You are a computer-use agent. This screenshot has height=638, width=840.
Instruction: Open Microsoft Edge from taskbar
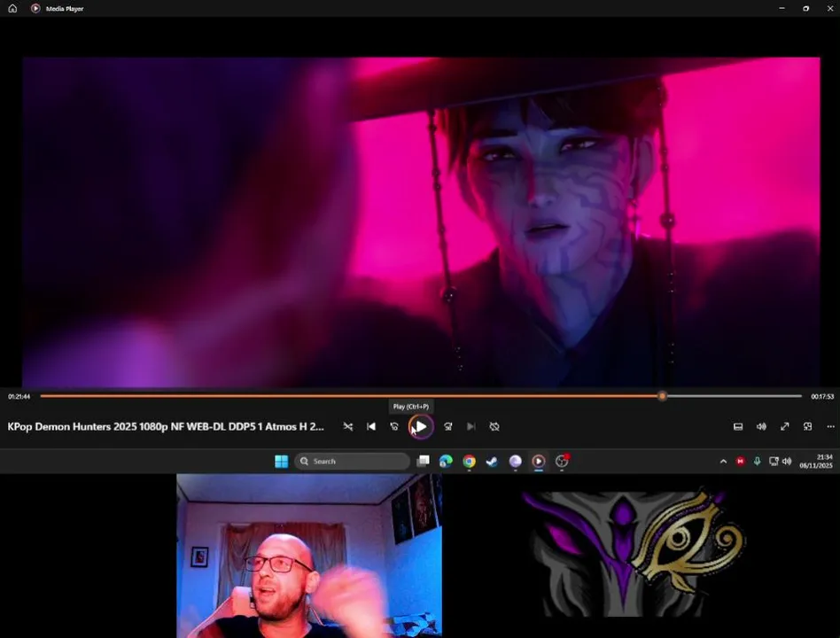(446, 462)
